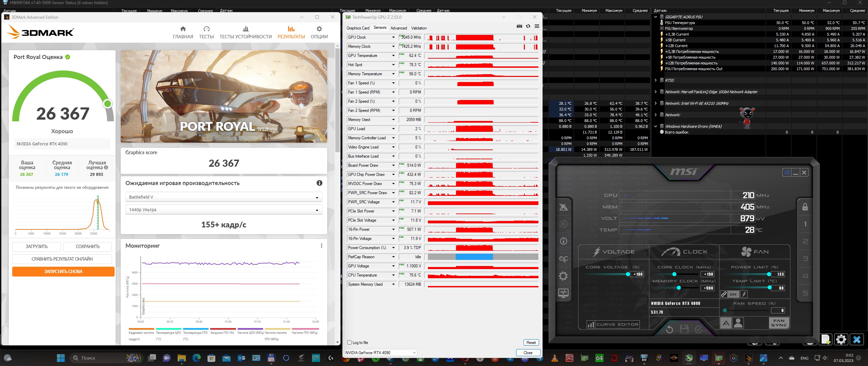Expand the RTSS sensor group
The height and width of the screenshot is (366, 868).
655,80
